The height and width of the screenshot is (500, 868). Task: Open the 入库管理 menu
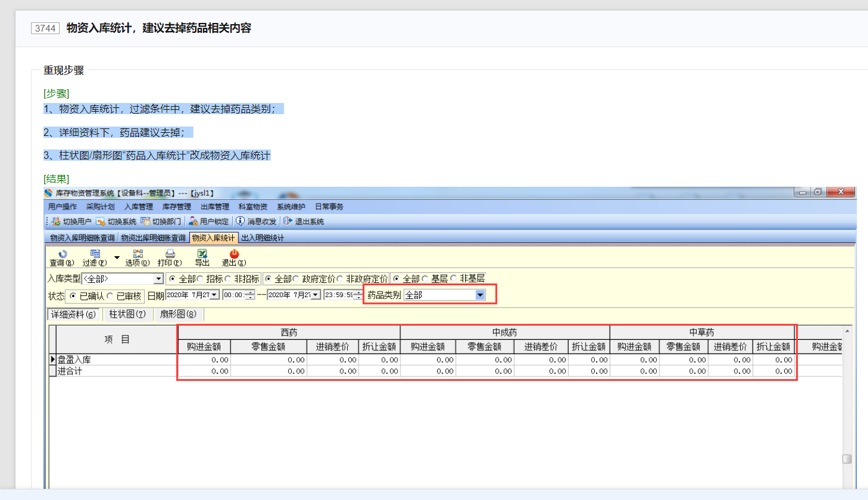click(x=138, y=207)
